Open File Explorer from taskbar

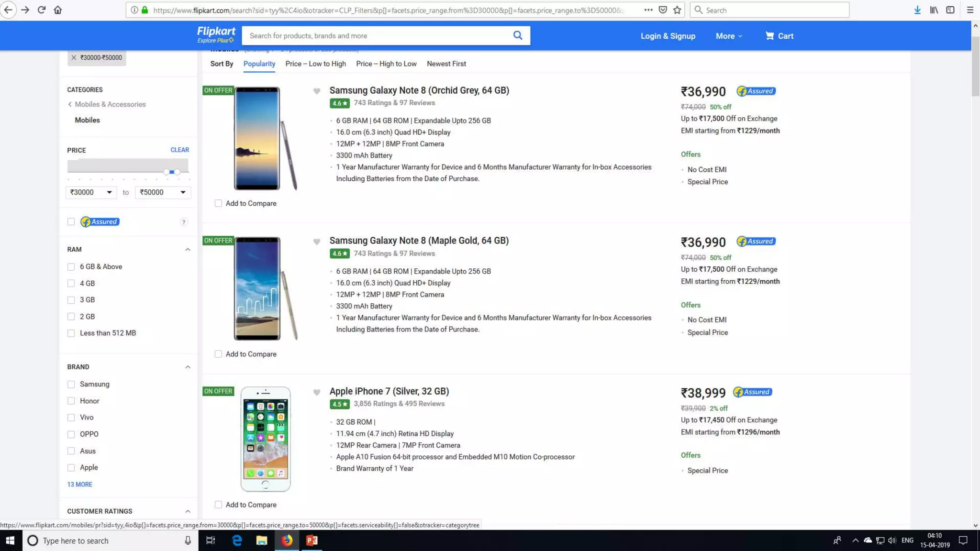click(x=261, y=540)
